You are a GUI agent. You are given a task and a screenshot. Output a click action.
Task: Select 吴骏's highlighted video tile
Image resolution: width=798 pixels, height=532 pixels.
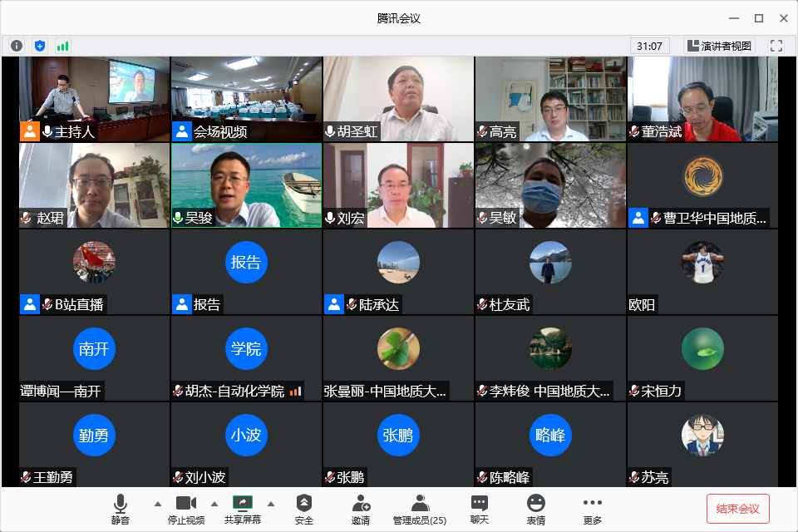click(x=246, y=185)
